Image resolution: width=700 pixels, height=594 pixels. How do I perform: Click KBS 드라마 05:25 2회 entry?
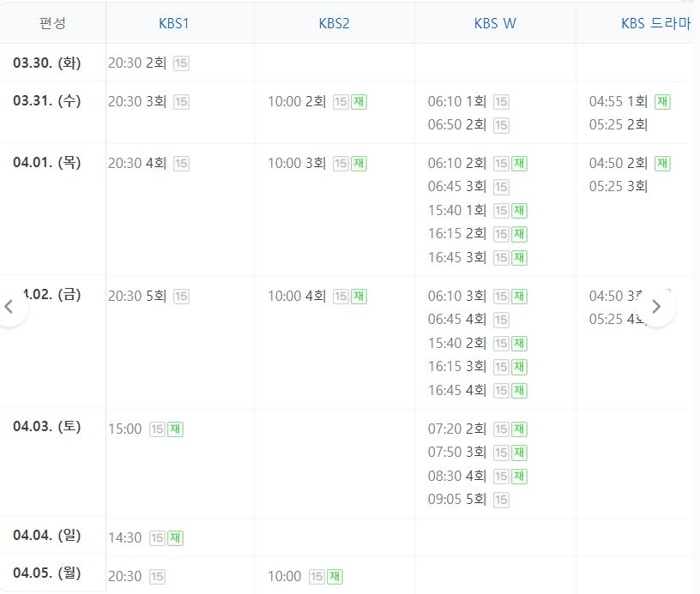[619, 125]
